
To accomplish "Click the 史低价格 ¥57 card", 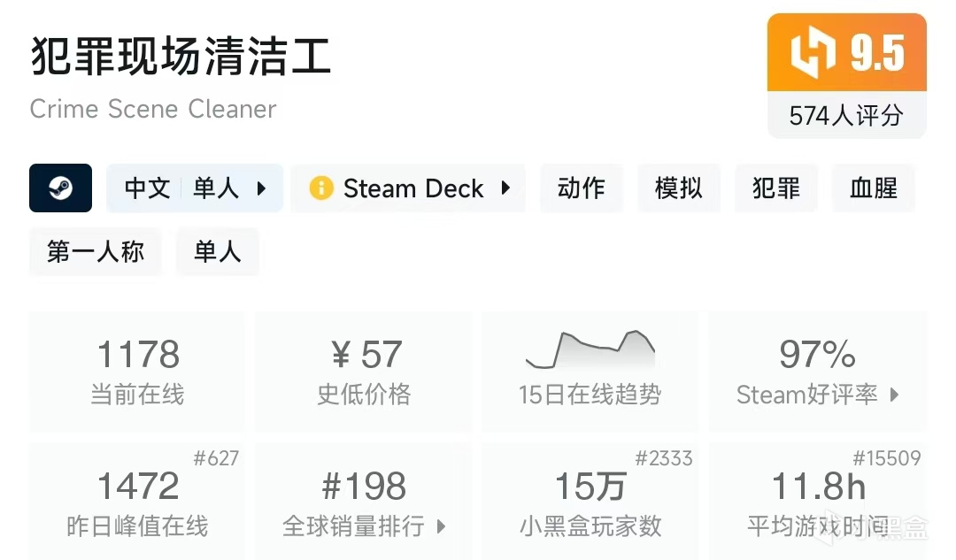I will 364,371.
